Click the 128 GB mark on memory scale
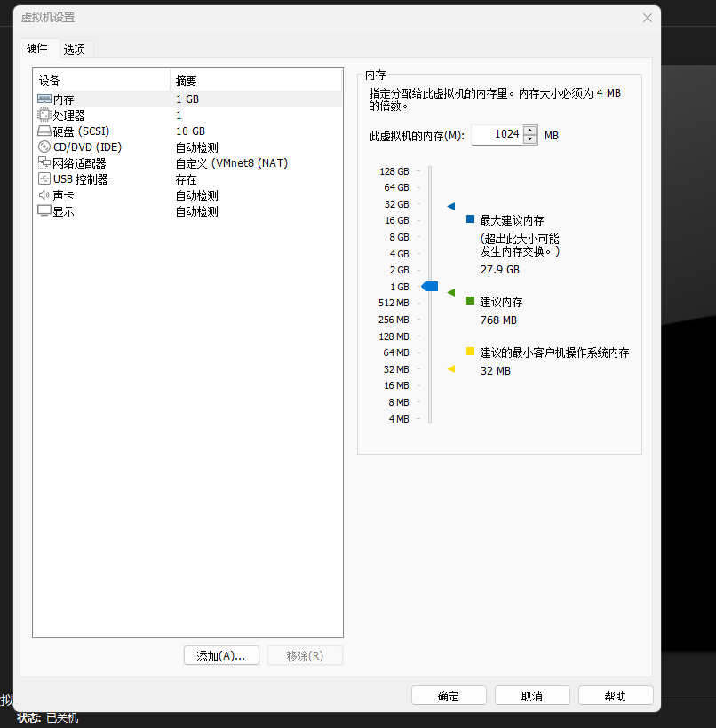This screenshot has width=716, height=728. (x=394, y=171)
